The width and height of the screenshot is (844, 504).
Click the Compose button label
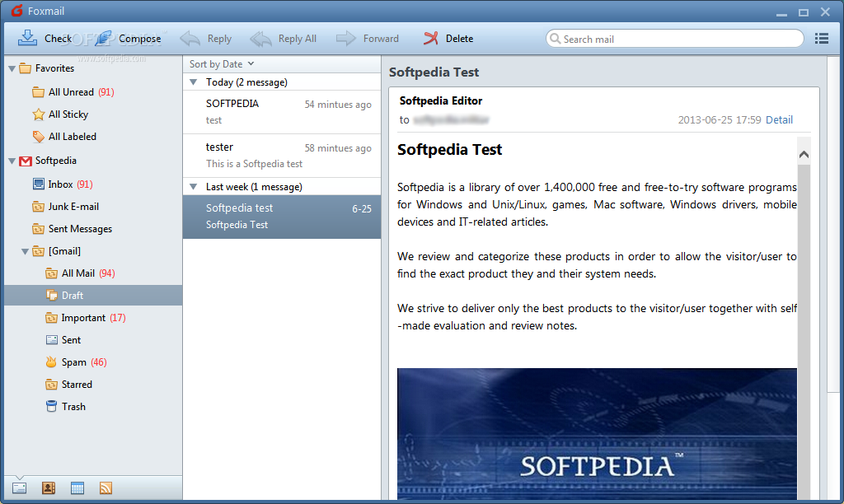[140, 38]
